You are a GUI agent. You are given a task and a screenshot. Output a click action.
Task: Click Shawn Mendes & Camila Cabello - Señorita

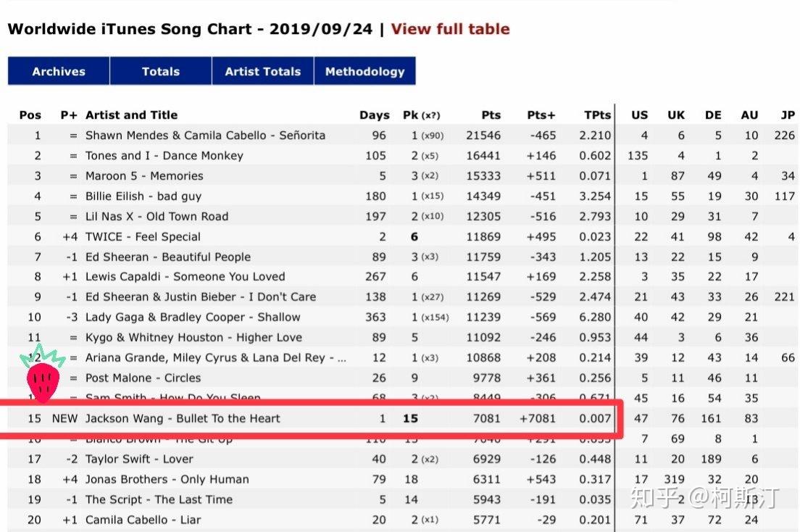[205, 135]
